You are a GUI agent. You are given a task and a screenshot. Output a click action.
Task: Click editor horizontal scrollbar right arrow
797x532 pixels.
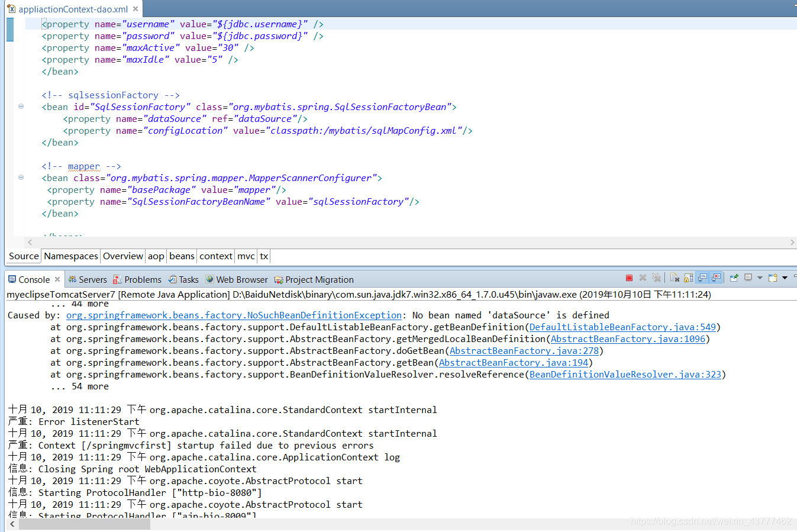click(x=792, y=243)
